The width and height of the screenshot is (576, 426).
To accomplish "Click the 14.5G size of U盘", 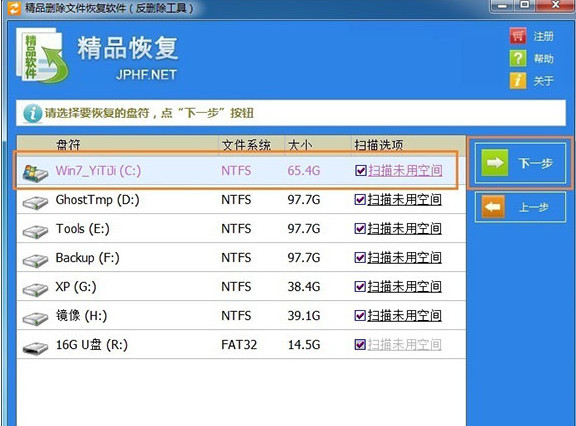I will pyautogui.click(x=304, y=345).
